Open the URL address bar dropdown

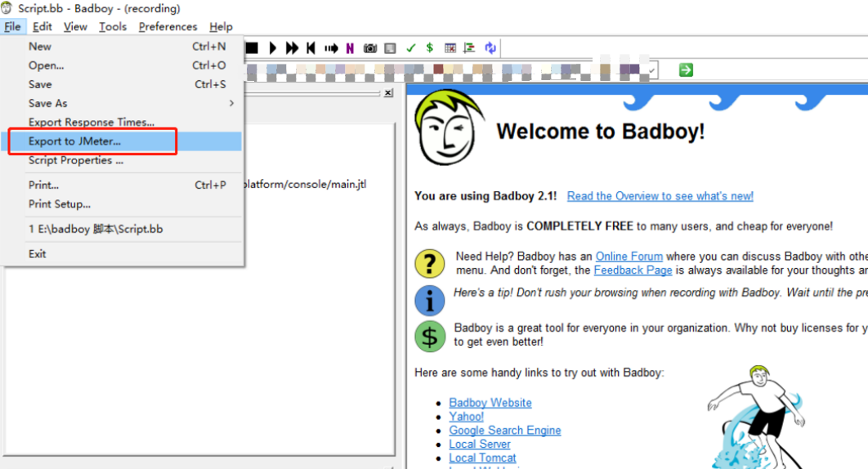click(653, 70)
